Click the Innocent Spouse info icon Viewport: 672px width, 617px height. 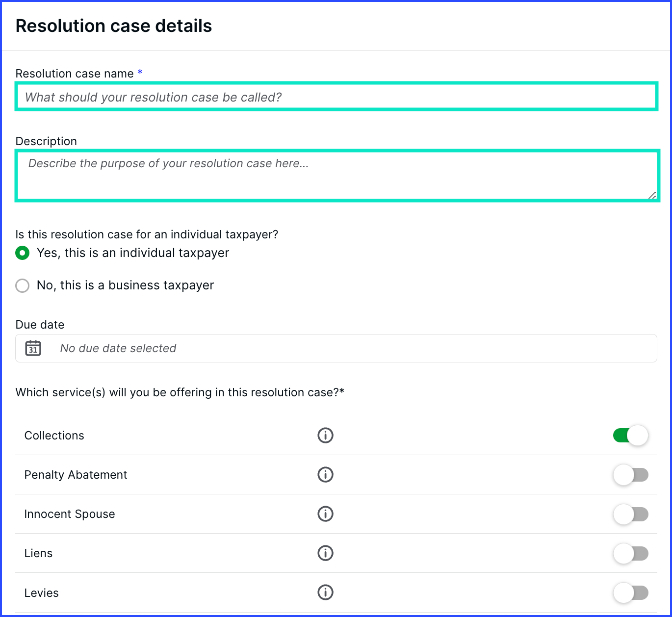point(325,514)
